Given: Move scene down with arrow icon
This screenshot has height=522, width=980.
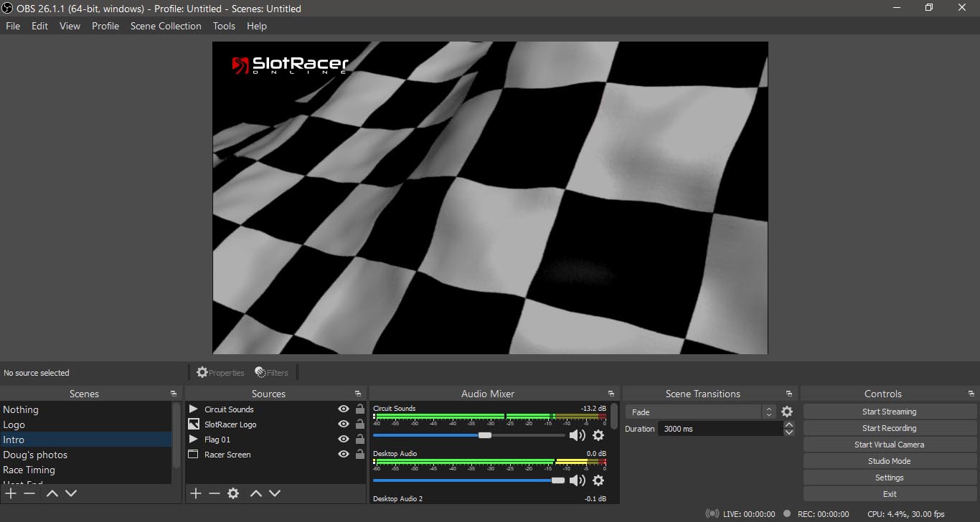Looking at the screenshot, I should click(x=71, y=493).
